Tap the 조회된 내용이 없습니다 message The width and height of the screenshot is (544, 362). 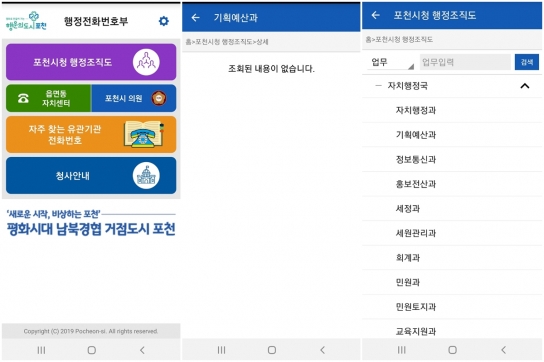(271, 69)
